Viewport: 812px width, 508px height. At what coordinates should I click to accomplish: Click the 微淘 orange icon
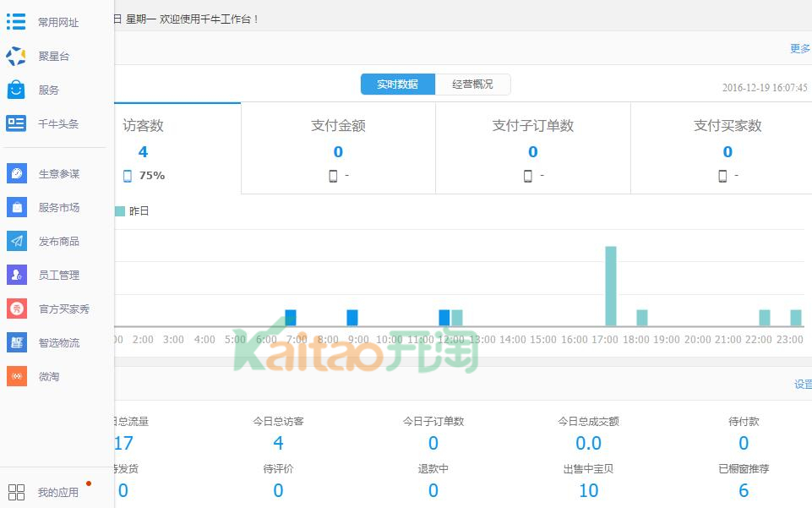click(16, 376)
